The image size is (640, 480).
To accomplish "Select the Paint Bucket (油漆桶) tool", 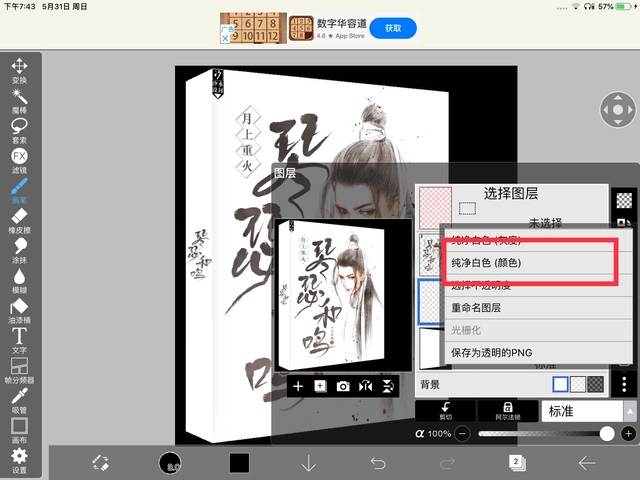I will tap(19, 309).
